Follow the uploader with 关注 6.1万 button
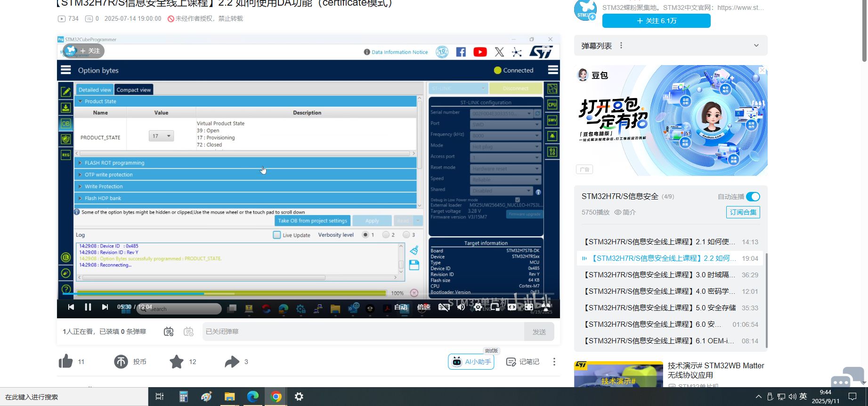 [657, 21]
